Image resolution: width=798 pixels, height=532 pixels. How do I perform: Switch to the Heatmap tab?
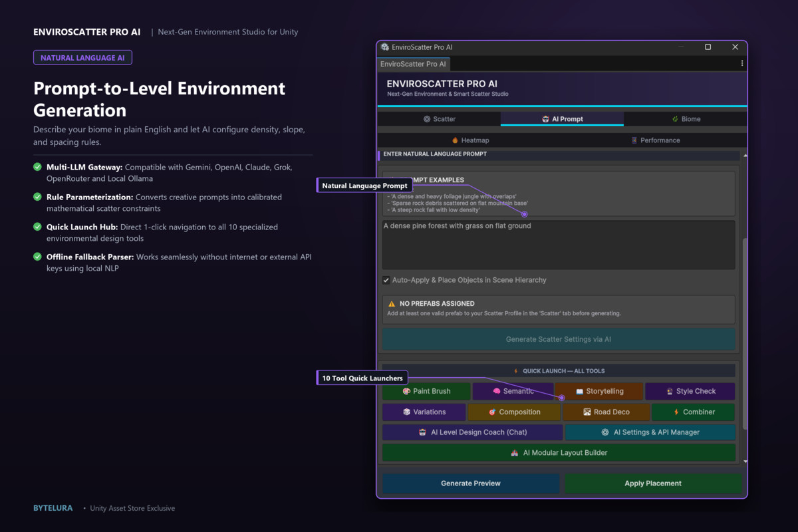pos(470,140)
